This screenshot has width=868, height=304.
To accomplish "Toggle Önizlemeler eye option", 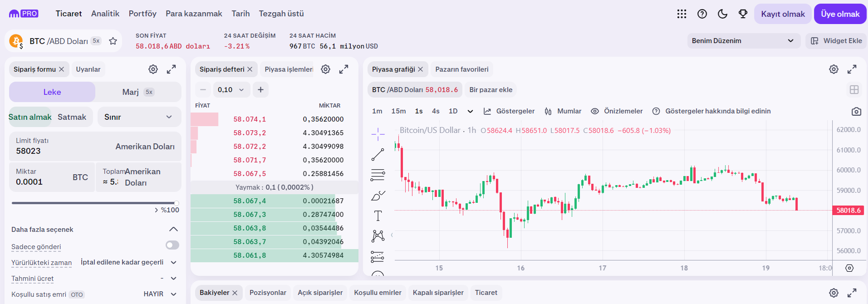I will (617, 111).
